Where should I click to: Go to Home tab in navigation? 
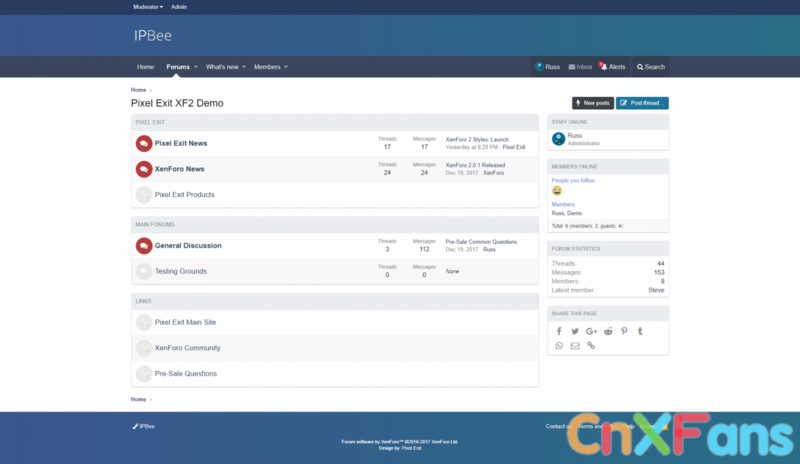click(145, 67)
